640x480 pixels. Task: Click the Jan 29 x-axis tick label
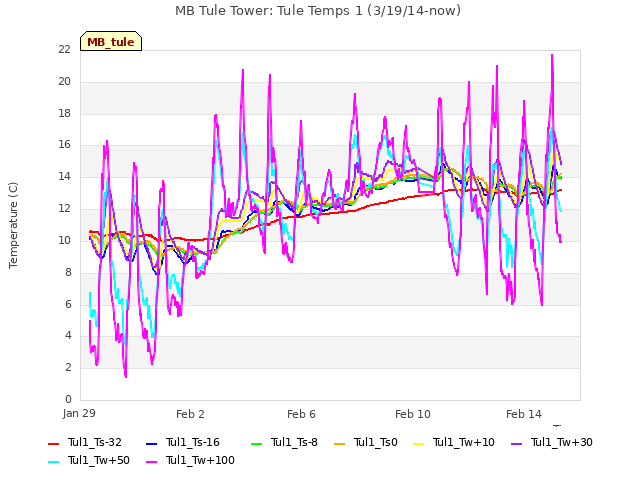pos(79,413)
